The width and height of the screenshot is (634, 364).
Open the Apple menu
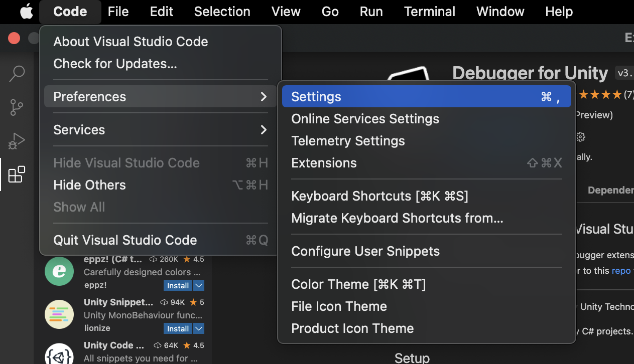(26, 11)
